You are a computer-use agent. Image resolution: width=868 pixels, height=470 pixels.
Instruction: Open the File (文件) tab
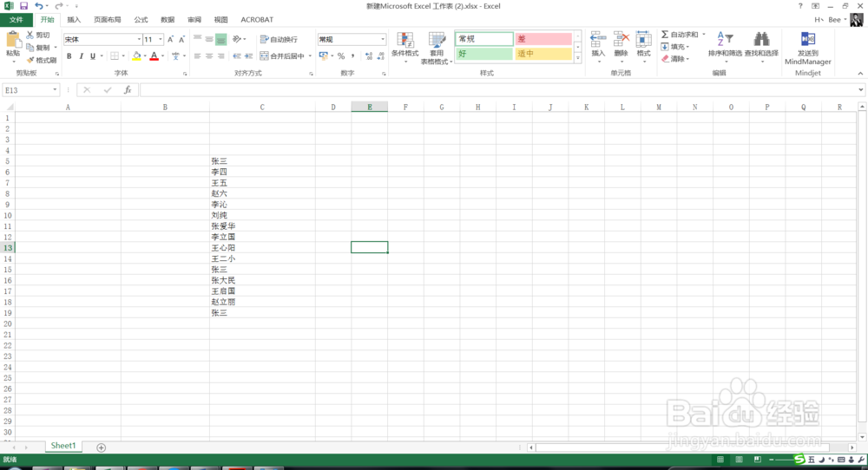coord(16,19)
